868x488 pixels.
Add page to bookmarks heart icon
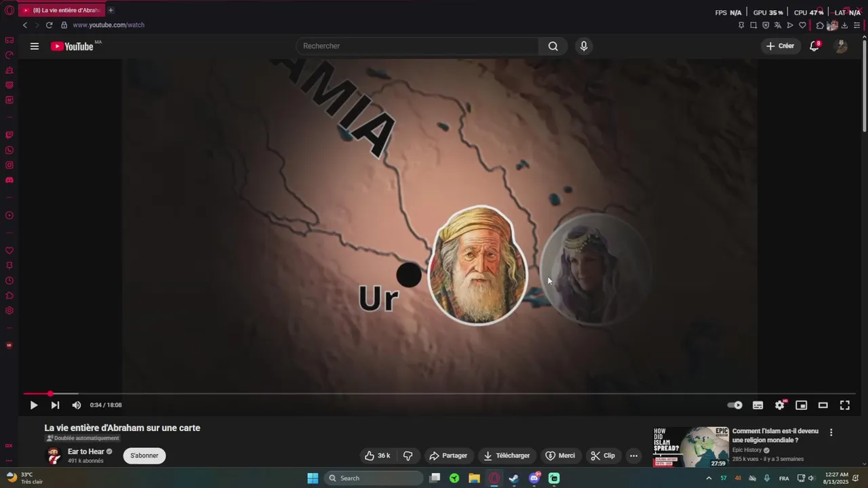802,25
